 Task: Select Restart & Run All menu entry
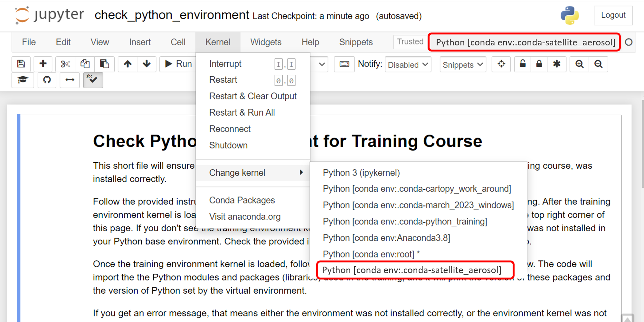tap(242, 113)
